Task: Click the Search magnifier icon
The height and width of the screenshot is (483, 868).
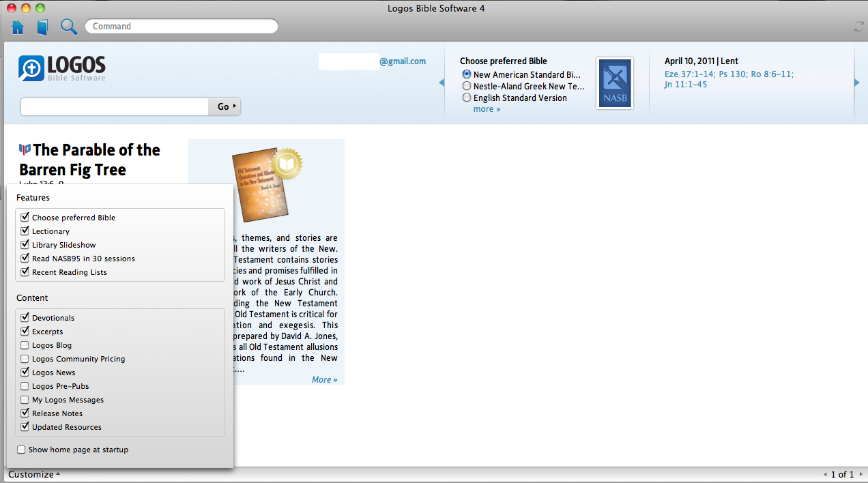Action: [x=69, y=27]
